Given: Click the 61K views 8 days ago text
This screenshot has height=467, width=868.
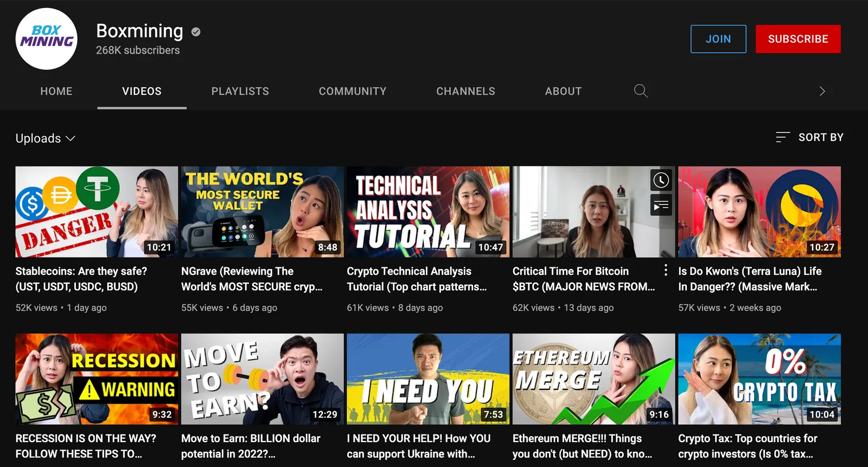Looking at the screenshot, I should [x=395, y=308].
